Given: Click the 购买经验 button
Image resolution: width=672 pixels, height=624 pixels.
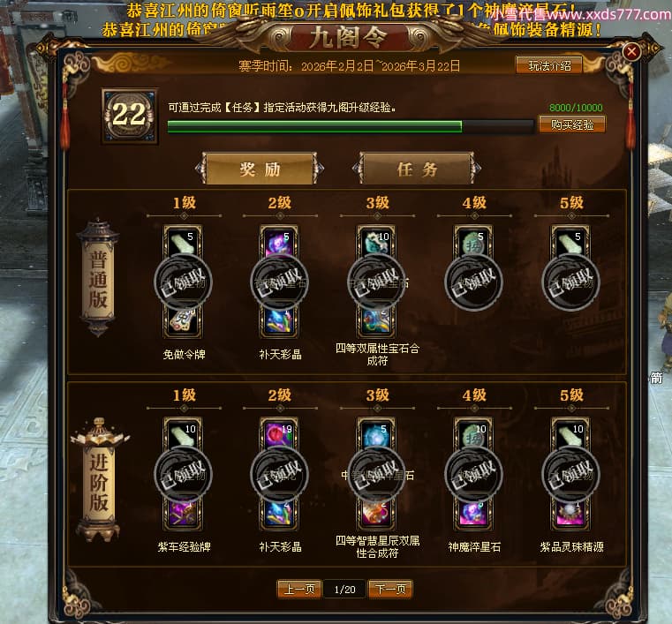Looking at the screenshot, I should (572, 124).
